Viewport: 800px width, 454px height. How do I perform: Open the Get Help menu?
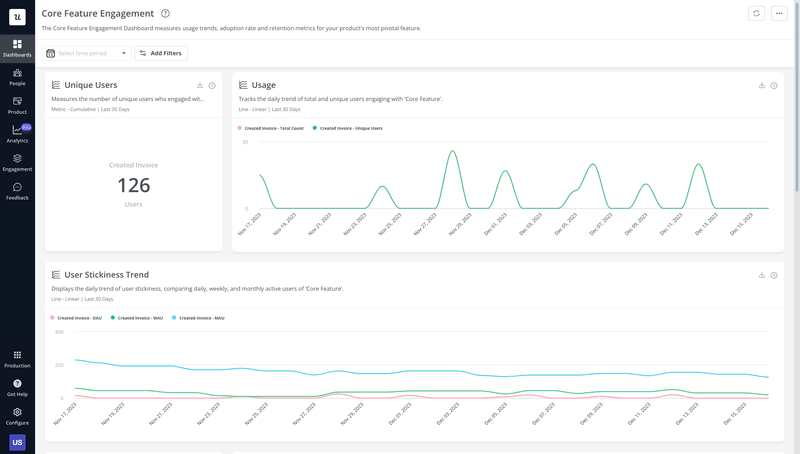coord(17,386)
